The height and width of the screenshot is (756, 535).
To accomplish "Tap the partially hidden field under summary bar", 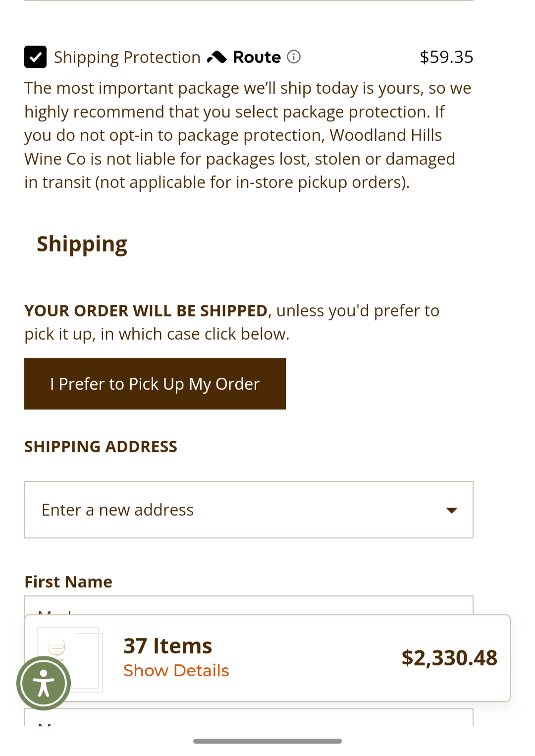I will (249, 717).
